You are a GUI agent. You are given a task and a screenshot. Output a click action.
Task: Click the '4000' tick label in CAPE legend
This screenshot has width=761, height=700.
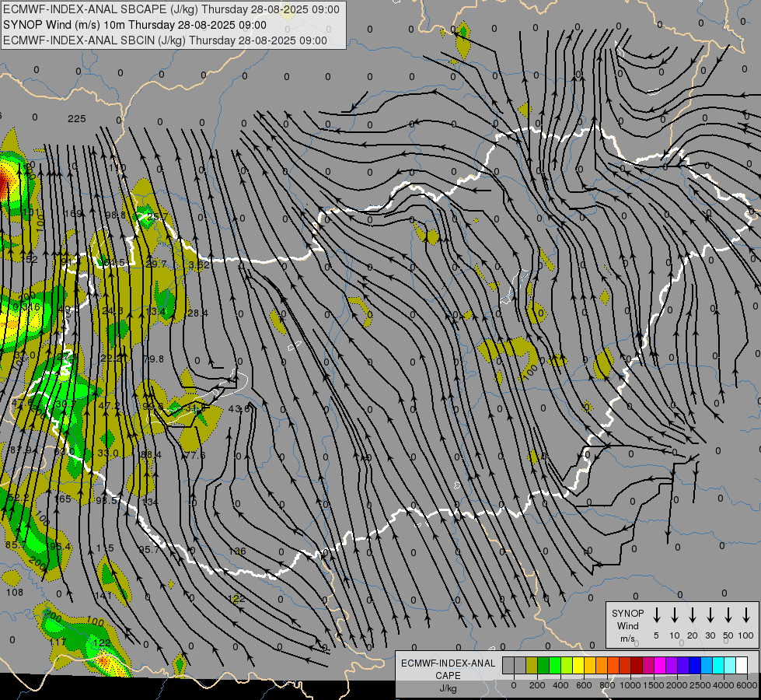click(x=724, y=685)
